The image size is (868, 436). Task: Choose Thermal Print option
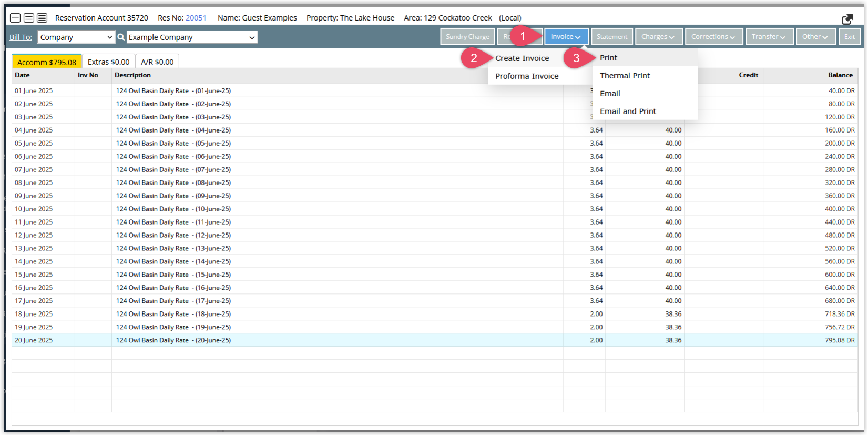point(645,76)
